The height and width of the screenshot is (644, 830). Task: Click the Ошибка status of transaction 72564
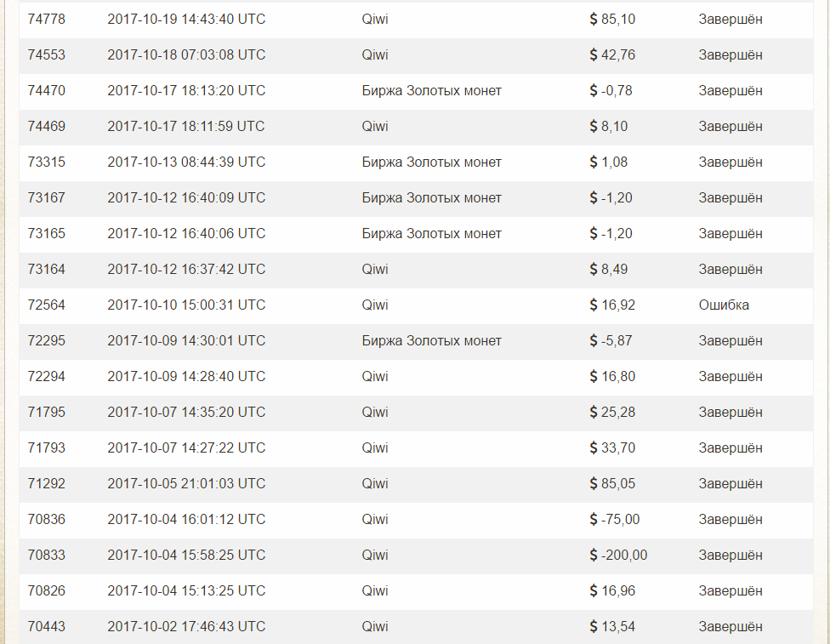pyautogui.click(x=724, y=305)
